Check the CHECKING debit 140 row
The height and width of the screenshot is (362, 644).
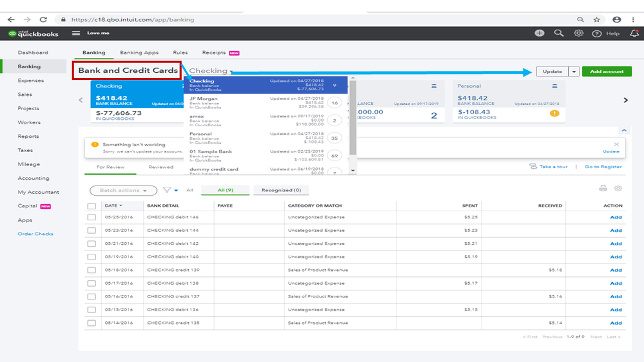pos(92,257)
